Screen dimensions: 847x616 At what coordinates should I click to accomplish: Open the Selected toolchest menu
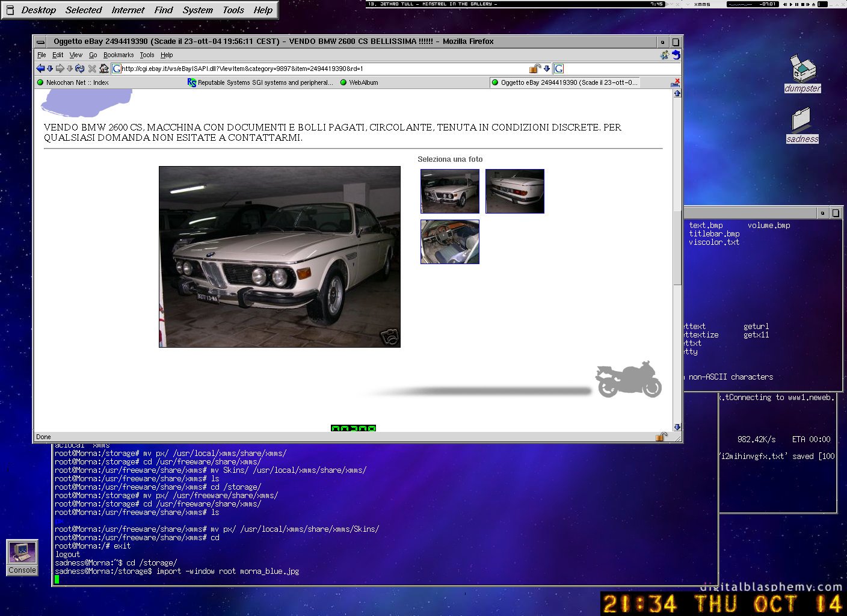[x=84, y=10]
